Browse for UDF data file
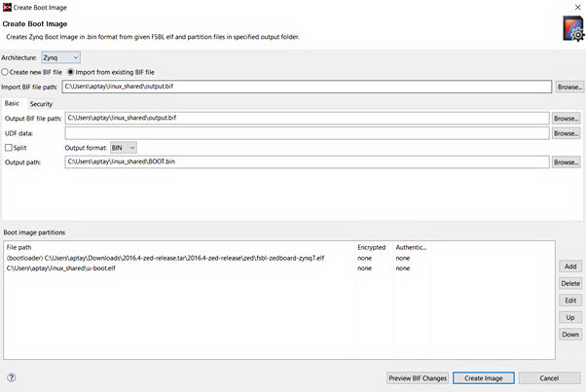 (566, 132)
